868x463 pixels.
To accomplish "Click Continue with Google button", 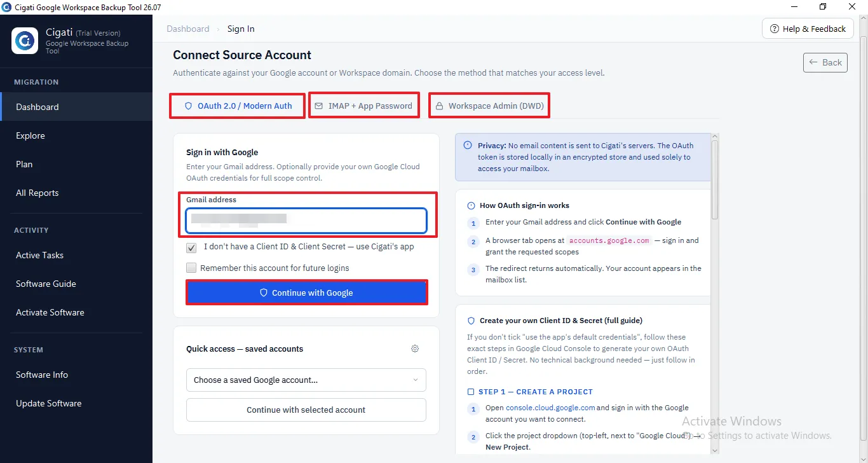I will pyautogui.click(x=306, y=293).
